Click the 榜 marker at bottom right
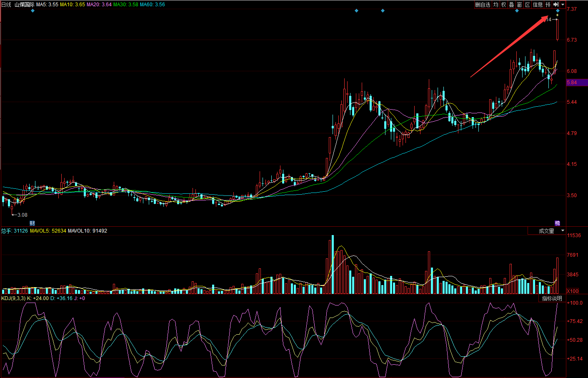The width and height of the screenshot is (588, 378). pos(557,223)
